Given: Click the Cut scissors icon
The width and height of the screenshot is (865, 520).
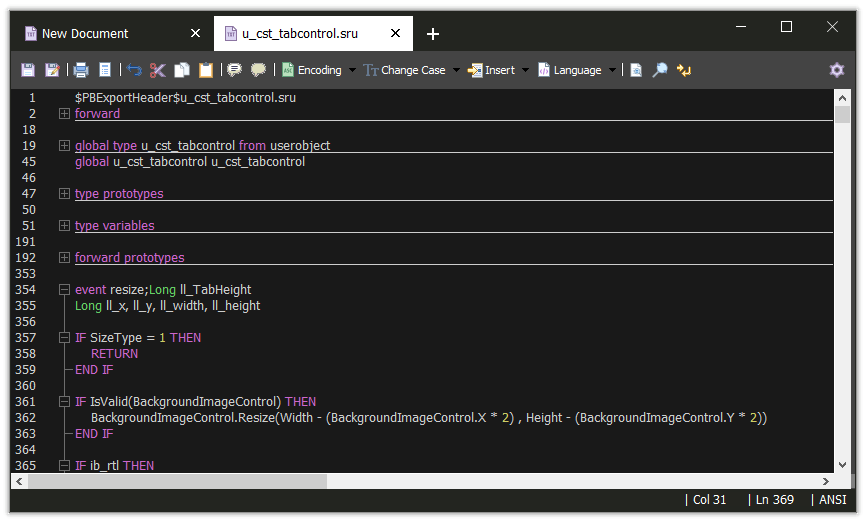Looking at the screenshot, I should pyautogui.click(x=158, y=70).
